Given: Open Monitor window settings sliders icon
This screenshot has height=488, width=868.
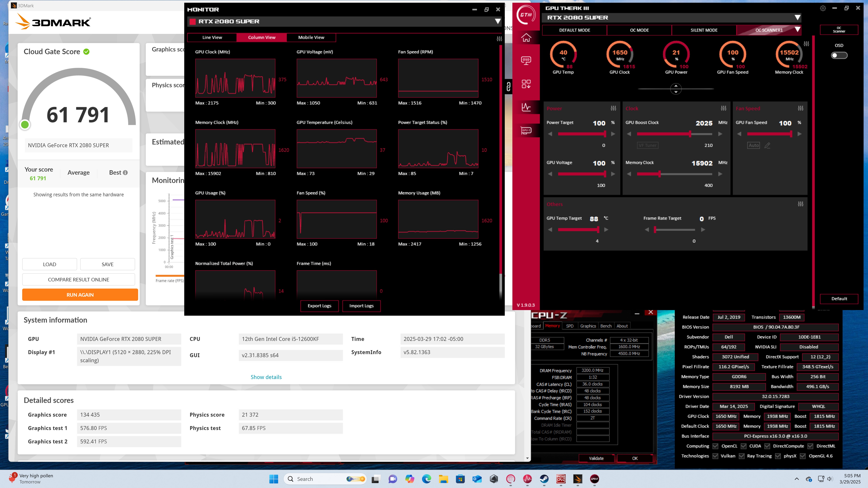Looking at the screenshot, I should coord(499,39).
